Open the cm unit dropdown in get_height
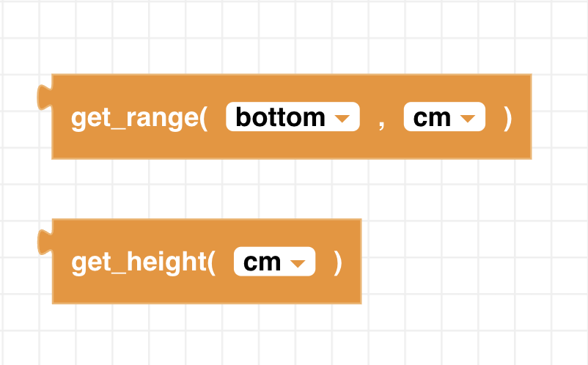 point(274,262)
